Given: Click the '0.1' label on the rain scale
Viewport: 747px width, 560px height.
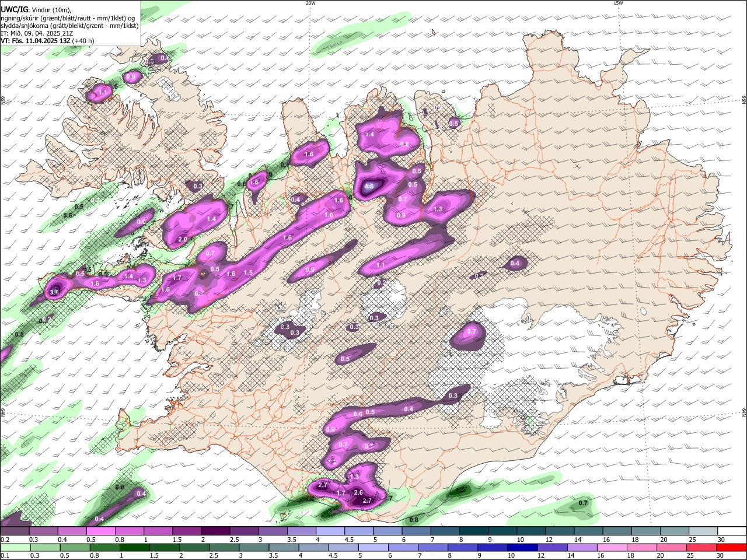Looking at the screenshot, I should point(5,556).
